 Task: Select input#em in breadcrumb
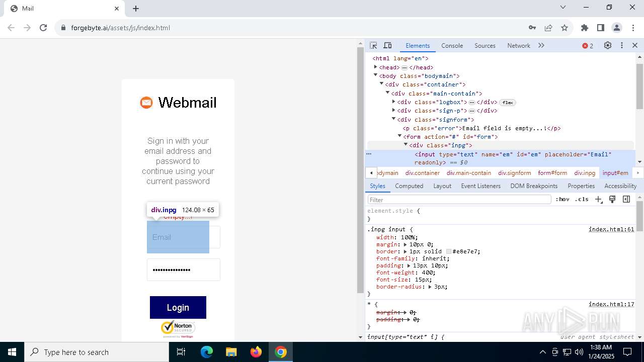[x=615, y=173]
